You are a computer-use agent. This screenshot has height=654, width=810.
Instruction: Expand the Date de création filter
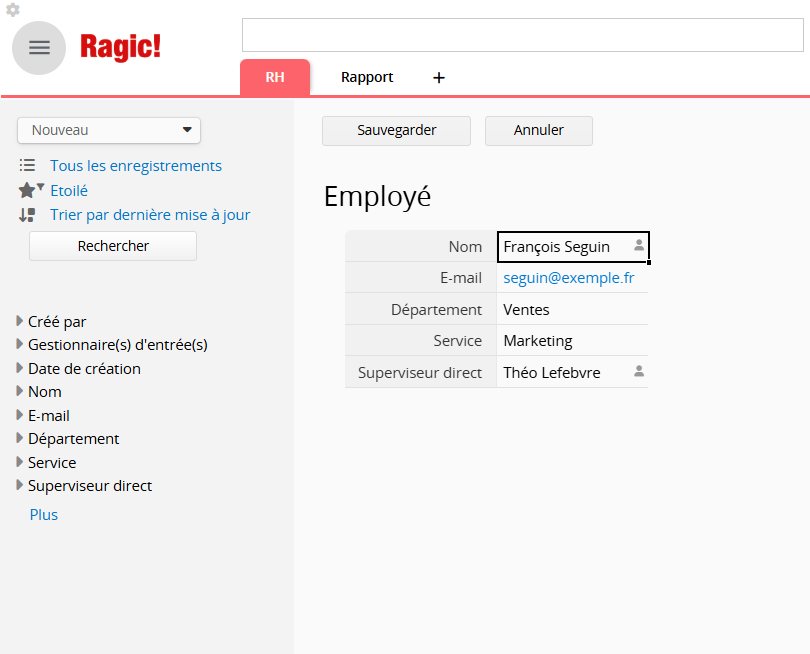20,368
